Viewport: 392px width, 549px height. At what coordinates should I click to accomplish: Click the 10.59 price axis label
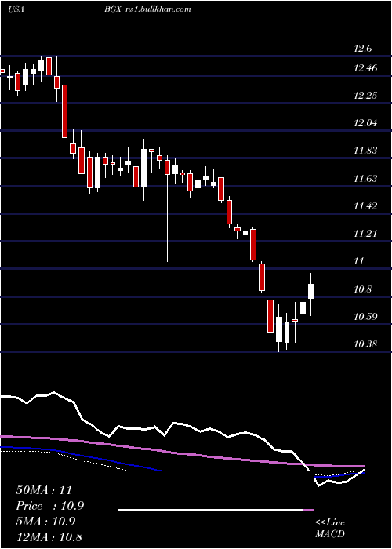(365, 317)
